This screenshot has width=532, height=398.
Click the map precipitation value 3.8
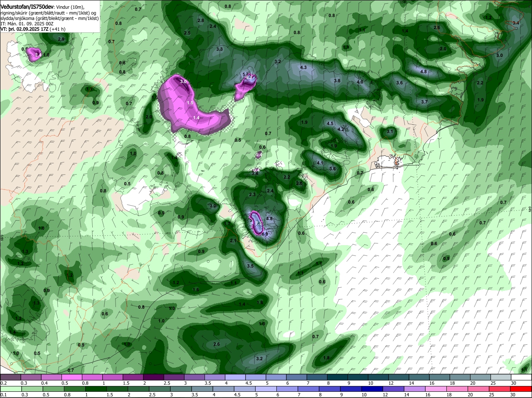pyautogui.click(x=337, y=81)
